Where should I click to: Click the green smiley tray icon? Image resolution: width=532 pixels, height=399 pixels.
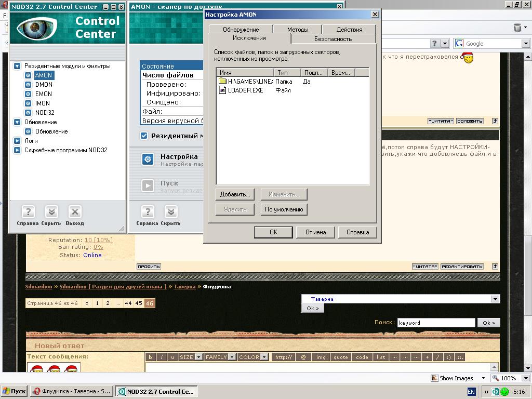pos(504,392)
